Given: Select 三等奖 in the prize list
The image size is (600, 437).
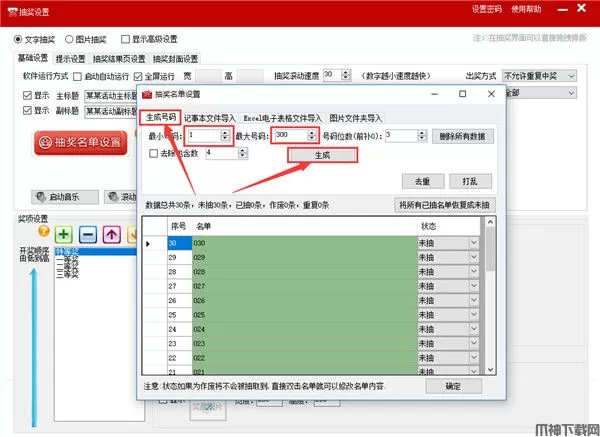Looking at the screenshot, I should [x=67, y=274].
